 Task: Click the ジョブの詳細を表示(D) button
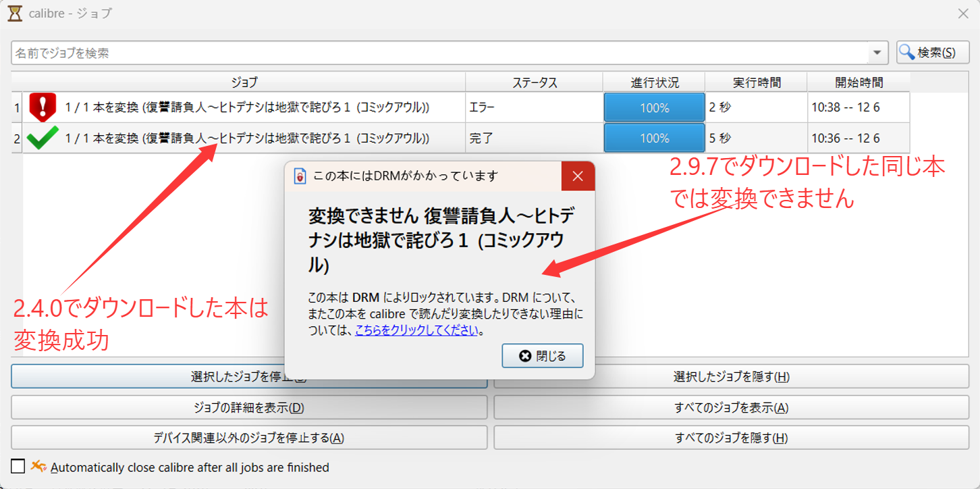249,407
